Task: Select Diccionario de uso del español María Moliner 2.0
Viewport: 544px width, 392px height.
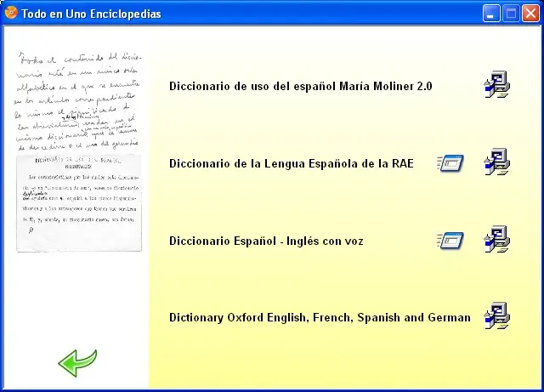Action: [x=300, y=86]
